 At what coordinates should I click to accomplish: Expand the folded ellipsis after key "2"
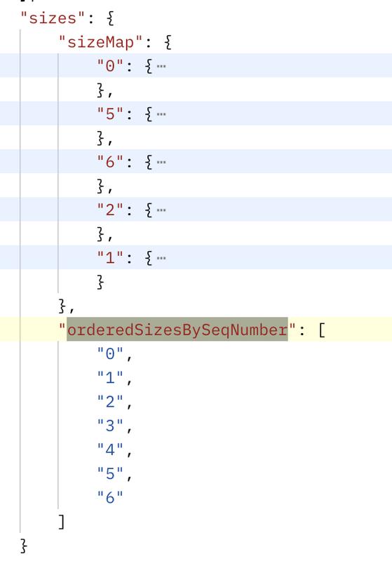coord(161,210)
